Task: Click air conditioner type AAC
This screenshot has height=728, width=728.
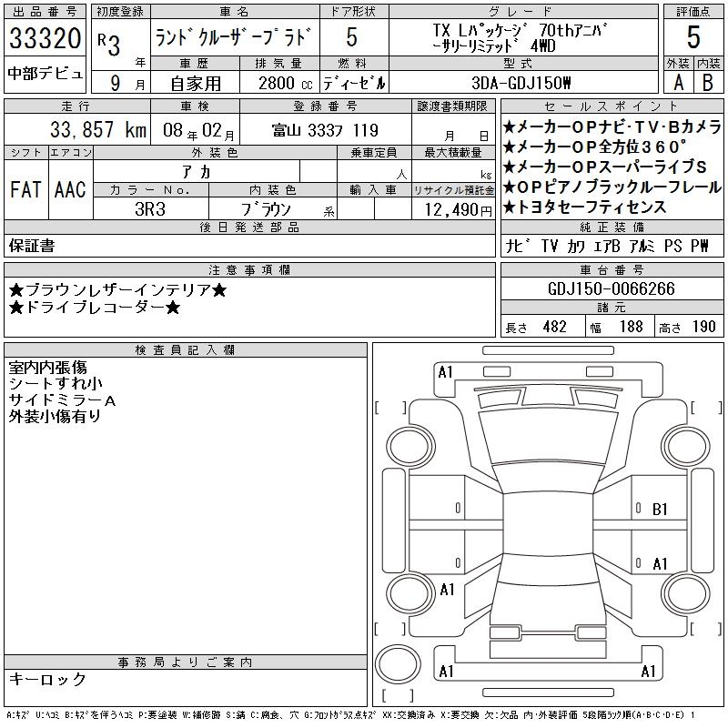Action: [70, 189]
